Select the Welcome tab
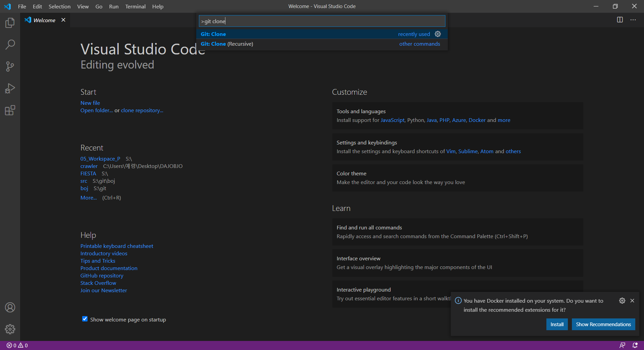 pos(45,20)
